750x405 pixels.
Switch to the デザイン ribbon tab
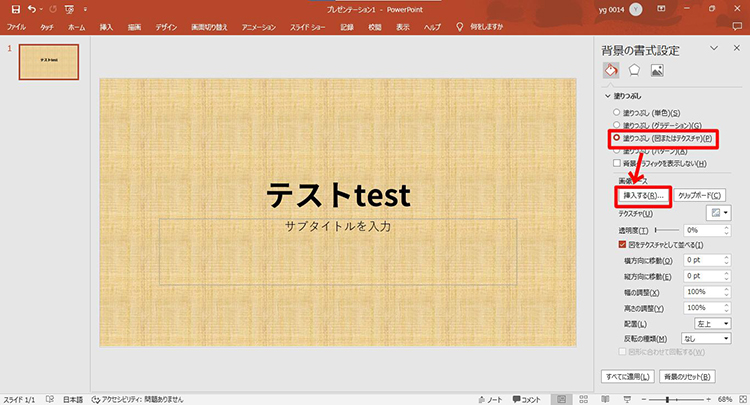tap(167, 27)
